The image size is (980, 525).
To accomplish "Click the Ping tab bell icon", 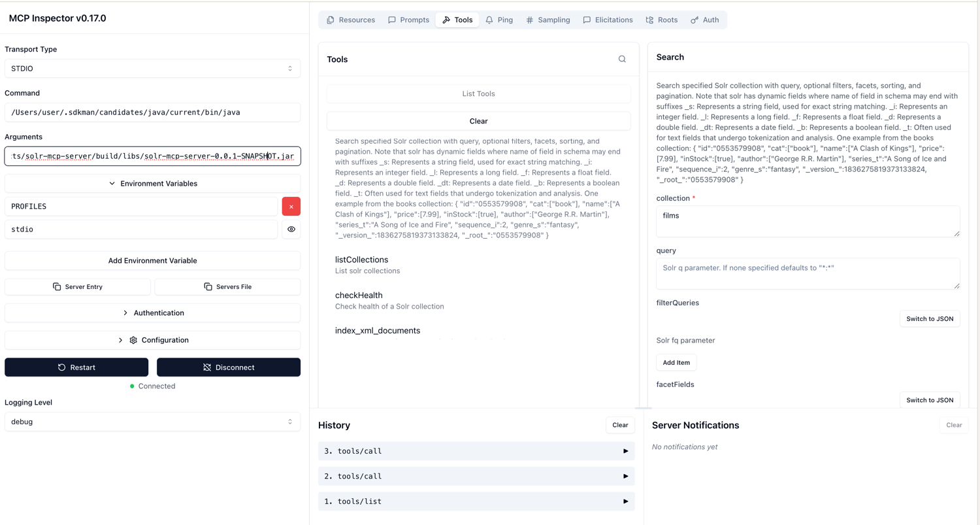I will (489, 20).
